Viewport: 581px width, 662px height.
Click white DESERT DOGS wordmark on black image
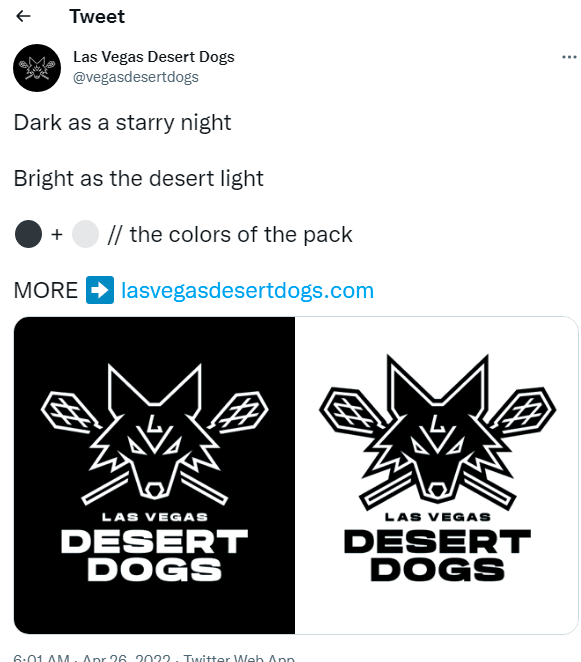point(155,555)
